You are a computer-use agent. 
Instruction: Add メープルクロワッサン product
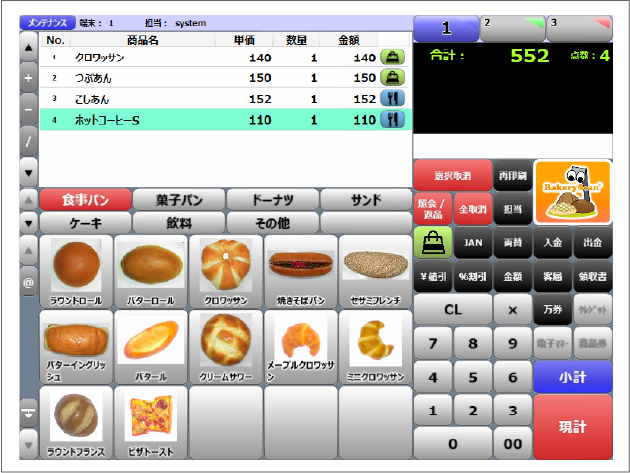click(301, 348)
